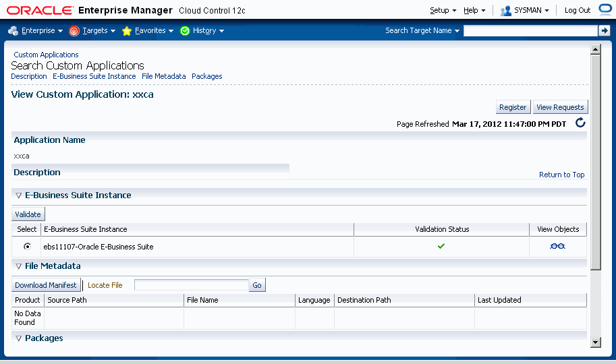Click the page refresh circular arrow icon
This screenshot has width=616, height=364.
tap(580, 123)
